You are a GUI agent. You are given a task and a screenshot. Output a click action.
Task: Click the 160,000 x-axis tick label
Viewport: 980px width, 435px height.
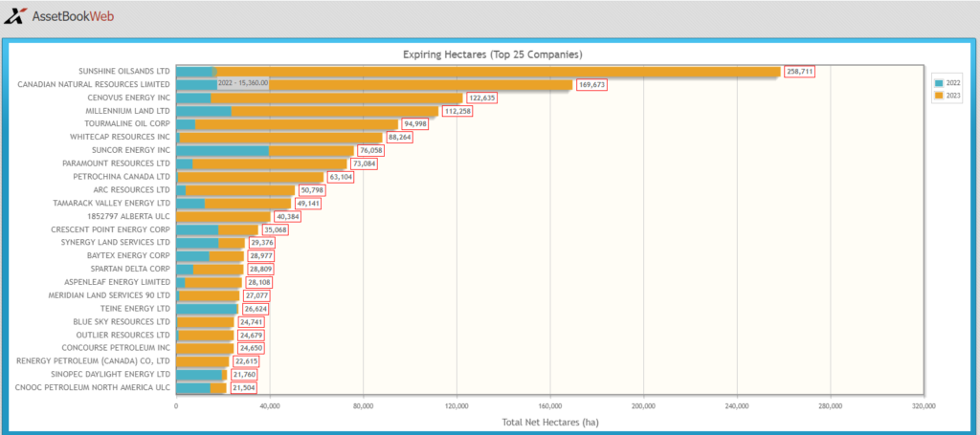(x=550, y=405)
